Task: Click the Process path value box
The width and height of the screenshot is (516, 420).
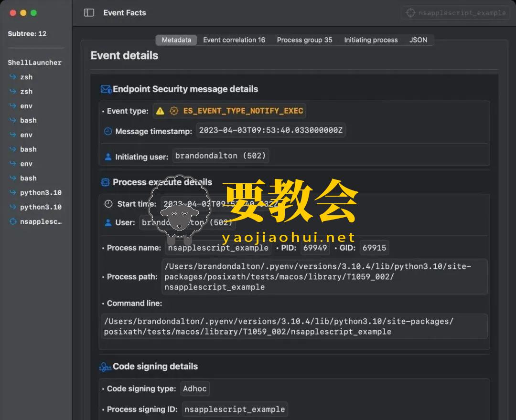Action: click(324, 277)
